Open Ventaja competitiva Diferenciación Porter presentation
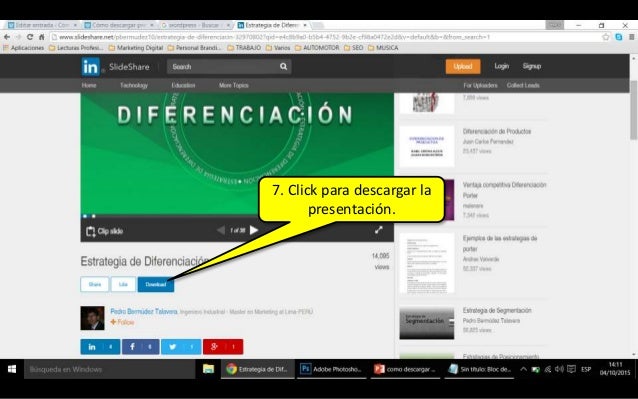 pyautogui.click(x=505, y=190)
